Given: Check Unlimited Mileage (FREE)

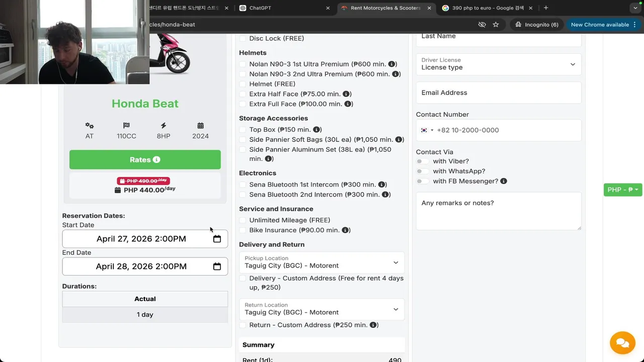Looking at the screenshot, I should pos(243,220).
